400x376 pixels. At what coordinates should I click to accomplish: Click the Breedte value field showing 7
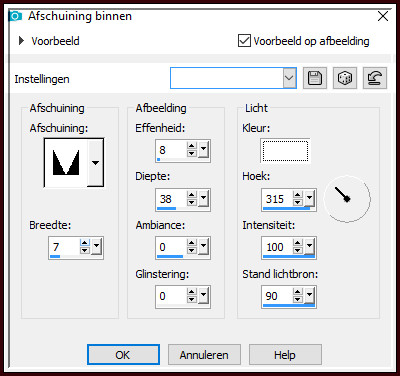coord(64,247)
